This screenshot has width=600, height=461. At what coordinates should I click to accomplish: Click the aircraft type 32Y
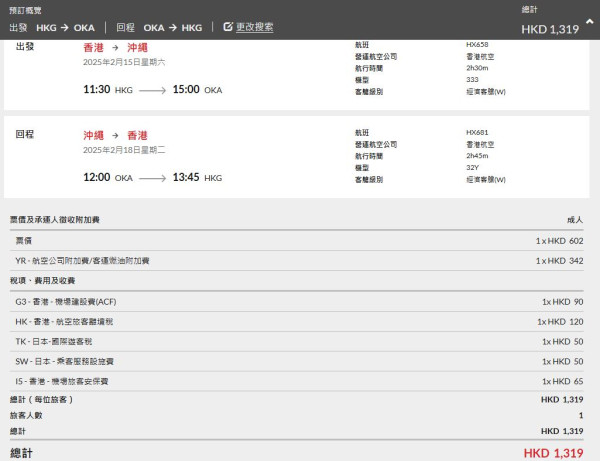point(472,168)
